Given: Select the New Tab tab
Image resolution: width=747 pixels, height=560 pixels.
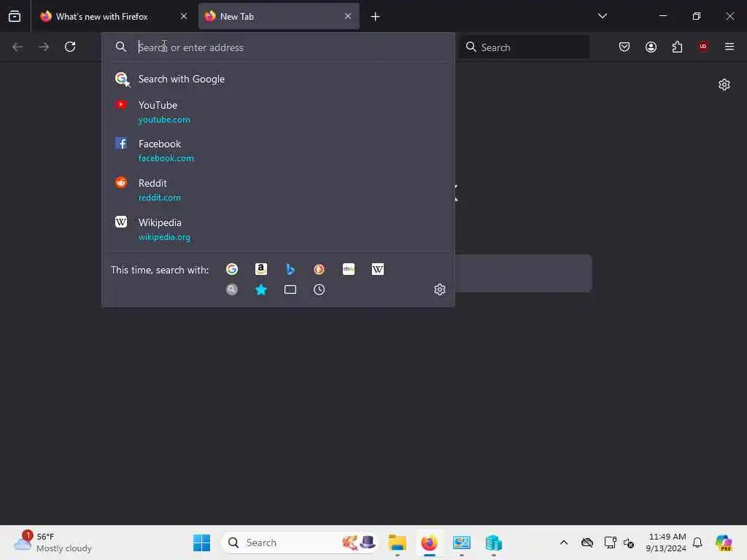Looking at the screenshot, I should 279,16.
